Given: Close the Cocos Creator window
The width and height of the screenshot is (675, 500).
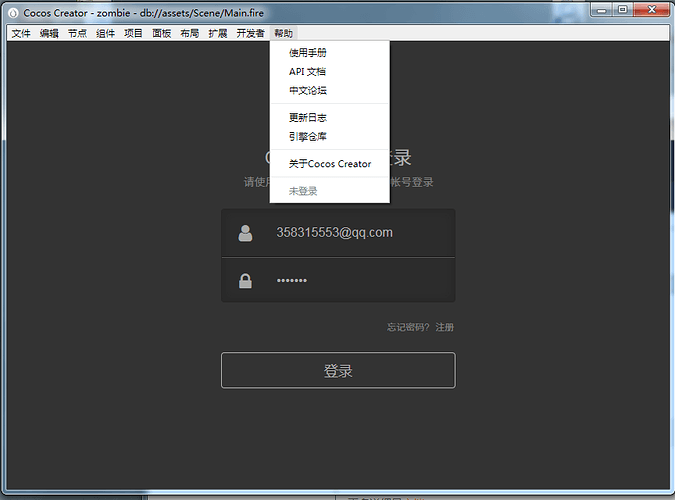Looking at the screenshot, I should click(652, 9).
